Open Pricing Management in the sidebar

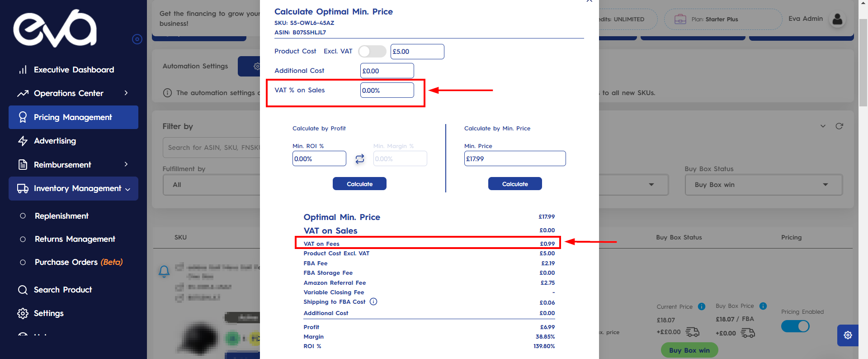tap(73, 117)
